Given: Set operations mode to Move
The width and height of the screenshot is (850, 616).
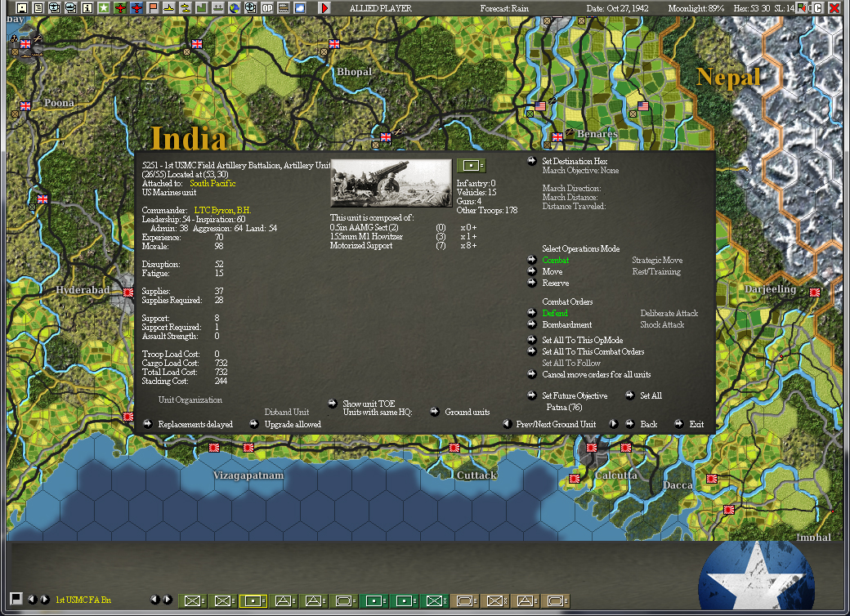Looking at the screenshot, I should click(x=552, y=271).
